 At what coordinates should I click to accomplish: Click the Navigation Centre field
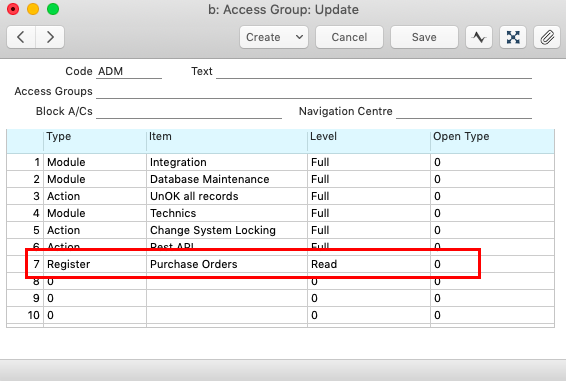click(x=464, y=111)
